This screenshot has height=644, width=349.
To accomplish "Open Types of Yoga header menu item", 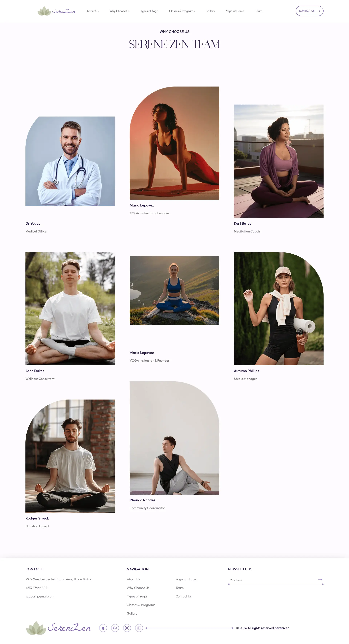I will 149,11.
